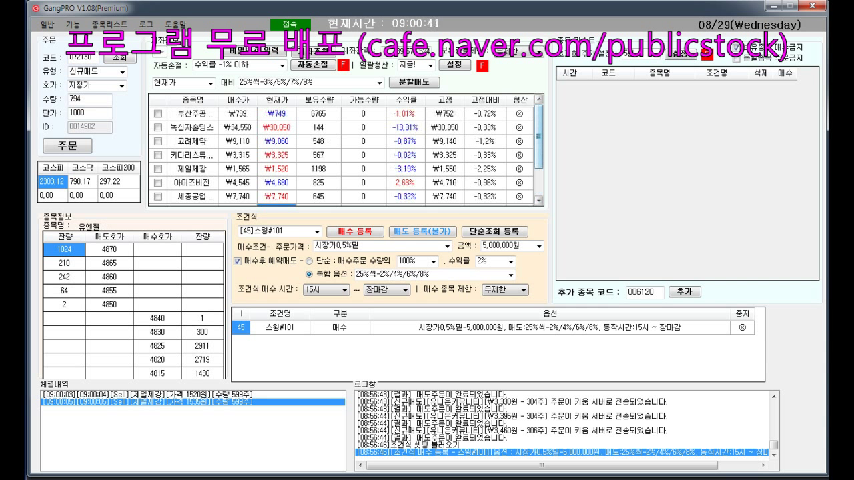Open the 일반 menu
The image size is (854, 480).
coord(47,25)
